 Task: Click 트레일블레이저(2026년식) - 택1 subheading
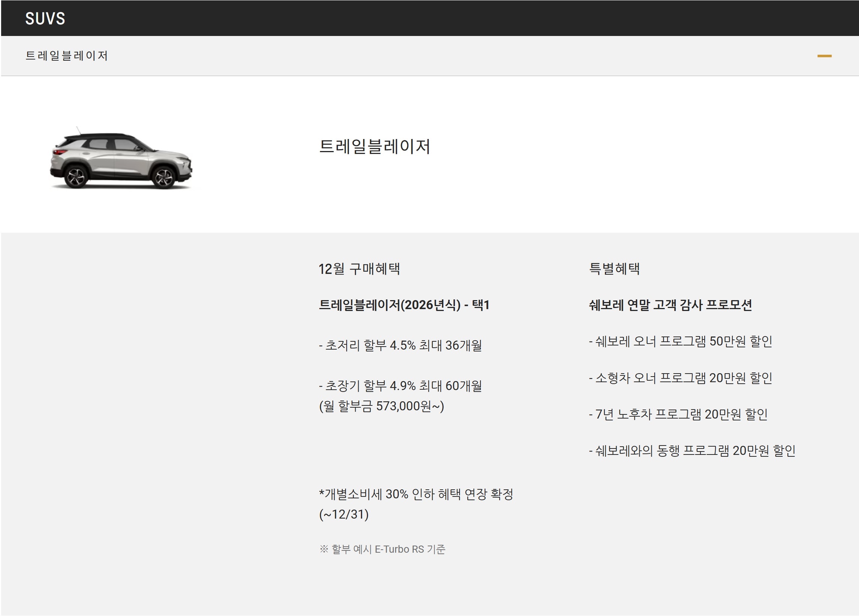click(x=404, y=305)
